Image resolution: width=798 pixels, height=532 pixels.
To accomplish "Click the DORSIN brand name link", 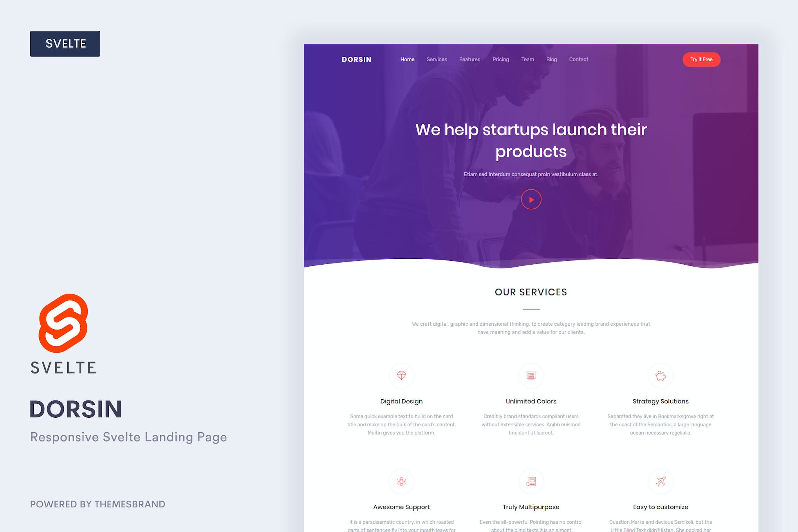I will [356, 59].
